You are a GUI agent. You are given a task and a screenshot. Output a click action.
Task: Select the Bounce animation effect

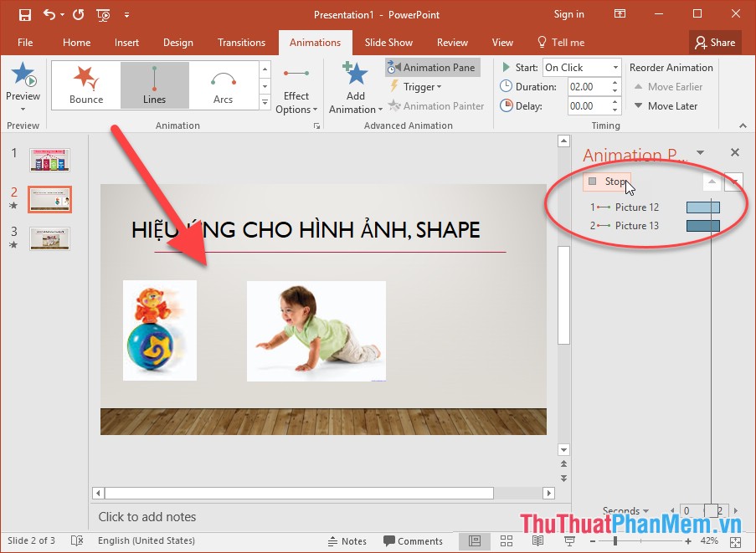coord(85,84)
